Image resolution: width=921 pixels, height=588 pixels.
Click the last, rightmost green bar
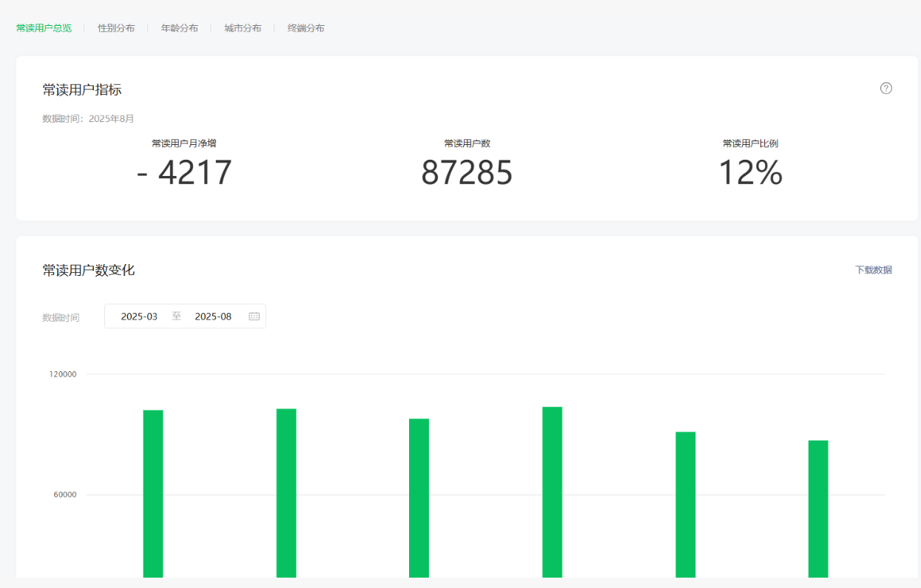(818, 508)
